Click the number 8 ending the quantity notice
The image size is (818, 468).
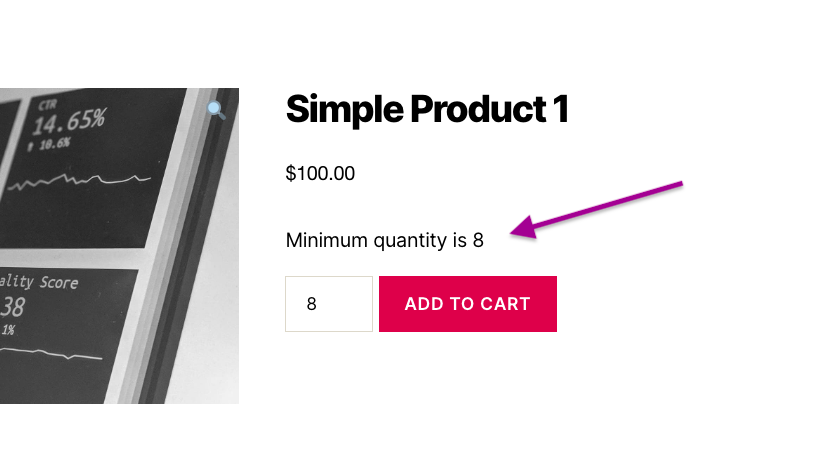pyautogui.click(x=478, y=240)
